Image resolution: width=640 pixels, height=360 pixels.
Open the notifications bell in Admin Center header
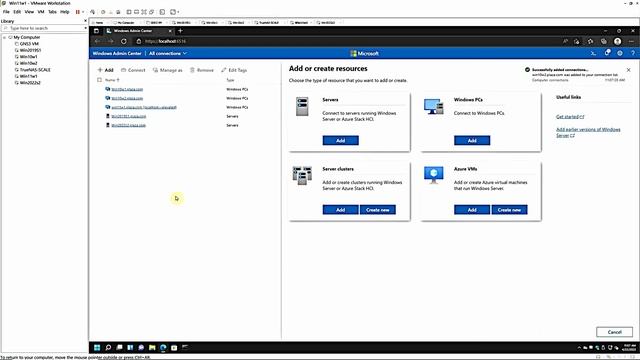coord(607,53)
